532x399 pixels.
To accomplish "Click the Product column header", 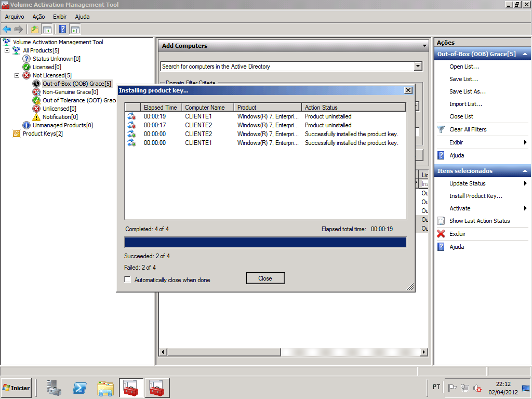I will click(268, 107).
